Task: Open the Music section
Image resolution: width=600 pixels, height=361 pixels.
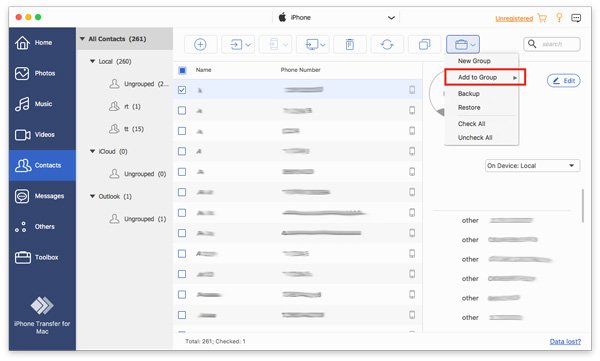Action: point(42,104)
